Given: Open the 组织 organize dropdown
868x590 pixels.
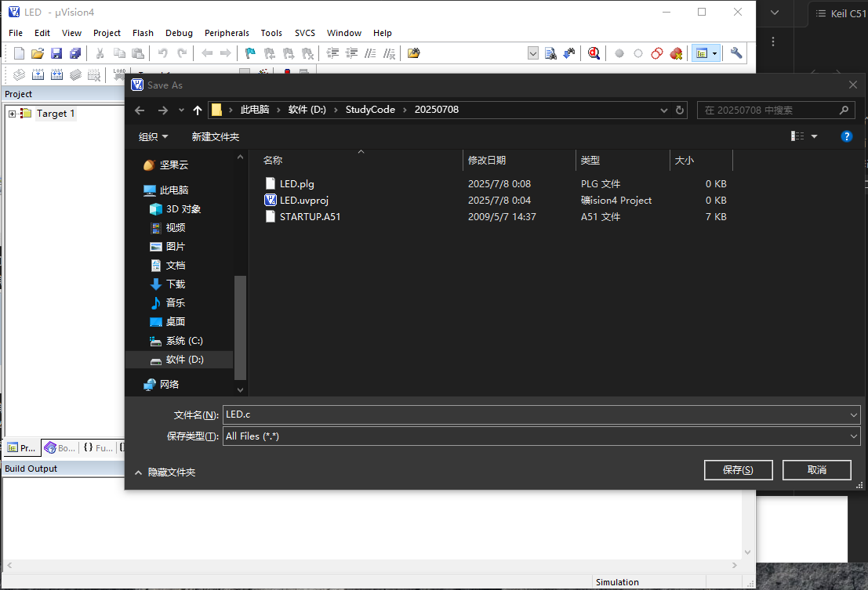Looking at the screenshot, I should [153, 136].
